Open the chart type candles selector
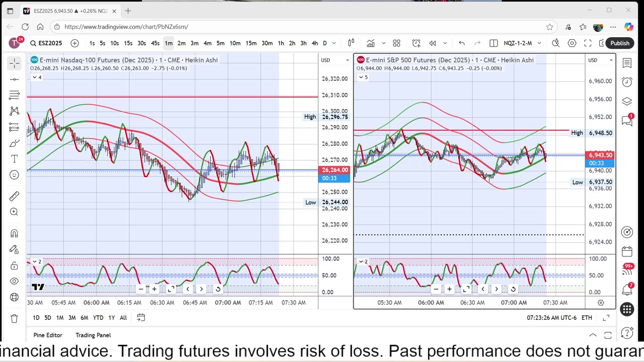This screenshot has width=644, height=362. click(x=351, y=43)
